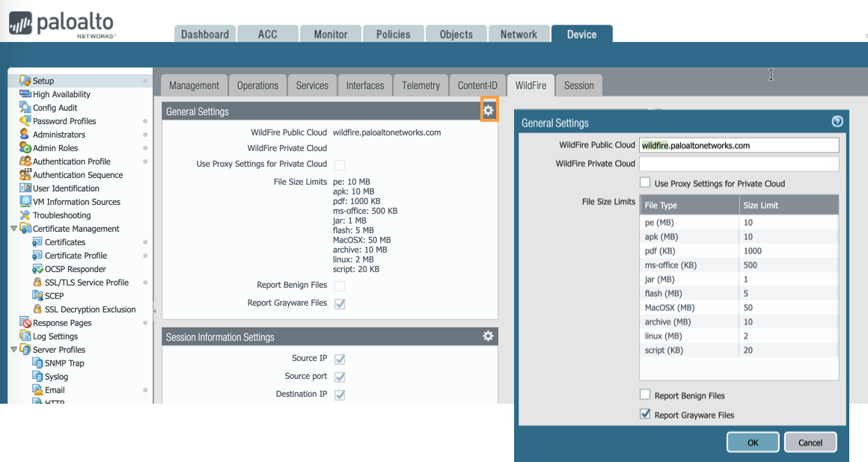
Task: Click Certificate Profile icon
Action: tap(37, 255)
